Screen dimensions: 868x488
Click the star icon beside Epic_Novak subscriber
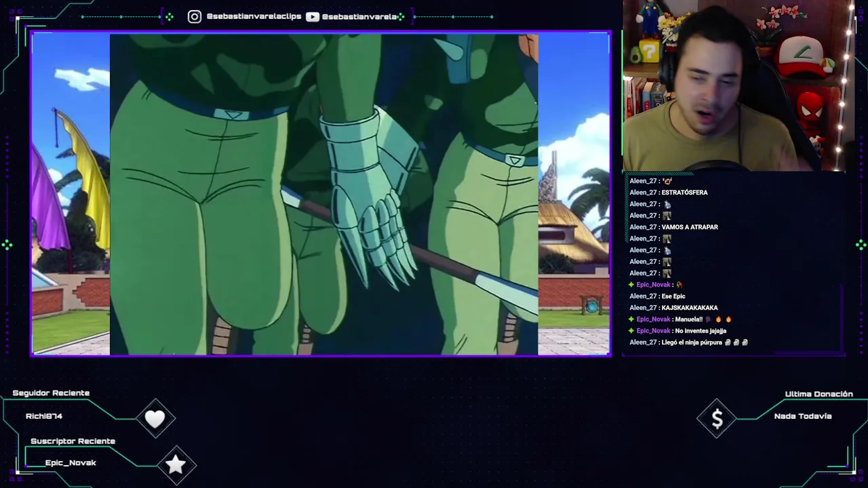(176, 464)
